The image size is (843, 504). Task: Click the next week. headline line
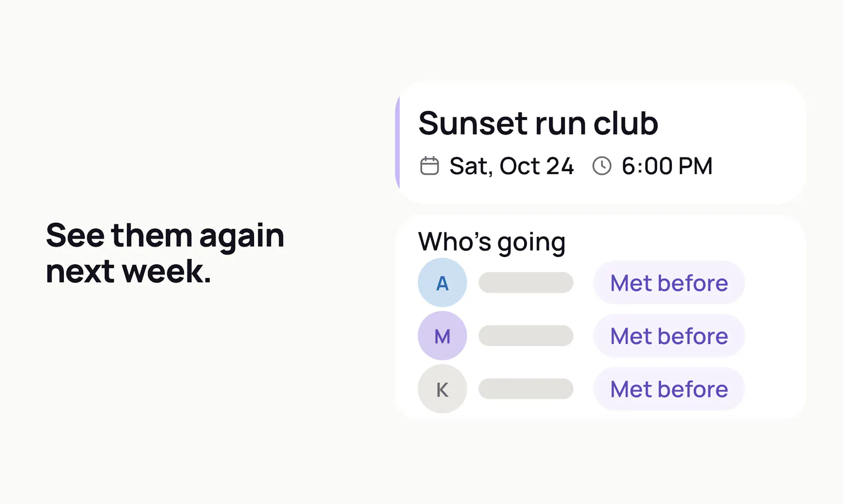point(129,272)
